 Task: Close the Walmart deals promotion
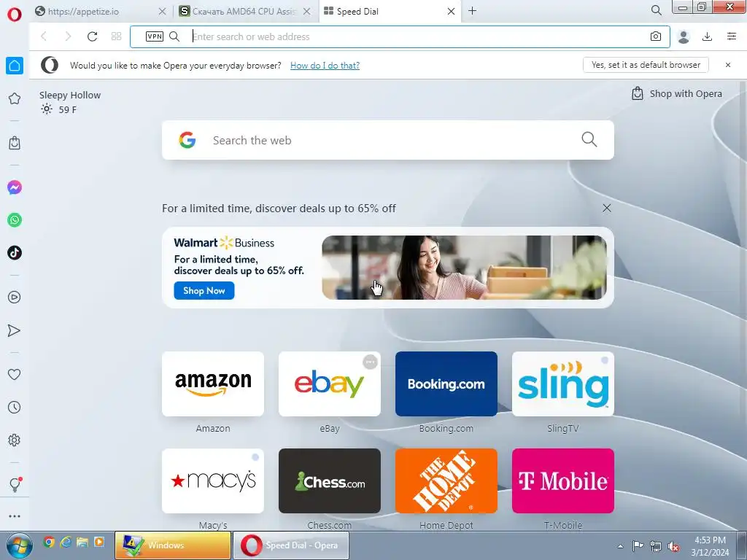coord(606,208)
